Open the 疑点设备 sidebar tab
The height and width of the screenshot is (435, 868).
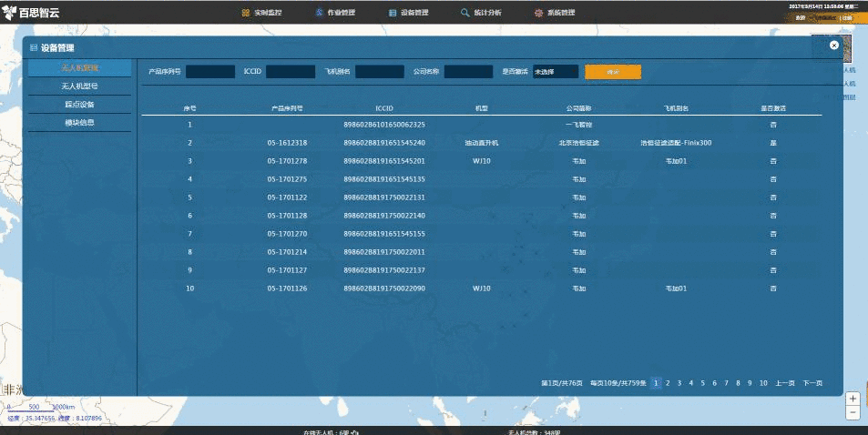[x=80, y=105]
